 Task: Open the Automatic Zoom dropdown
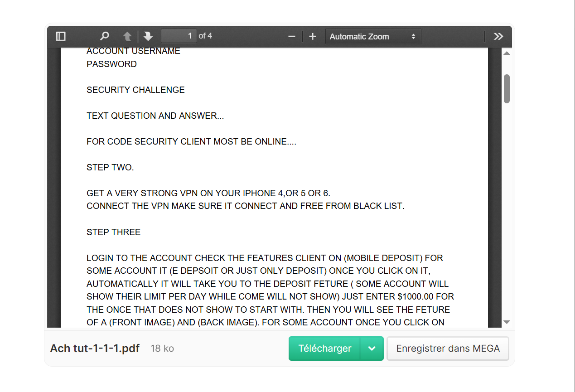(x=373, y=37)
